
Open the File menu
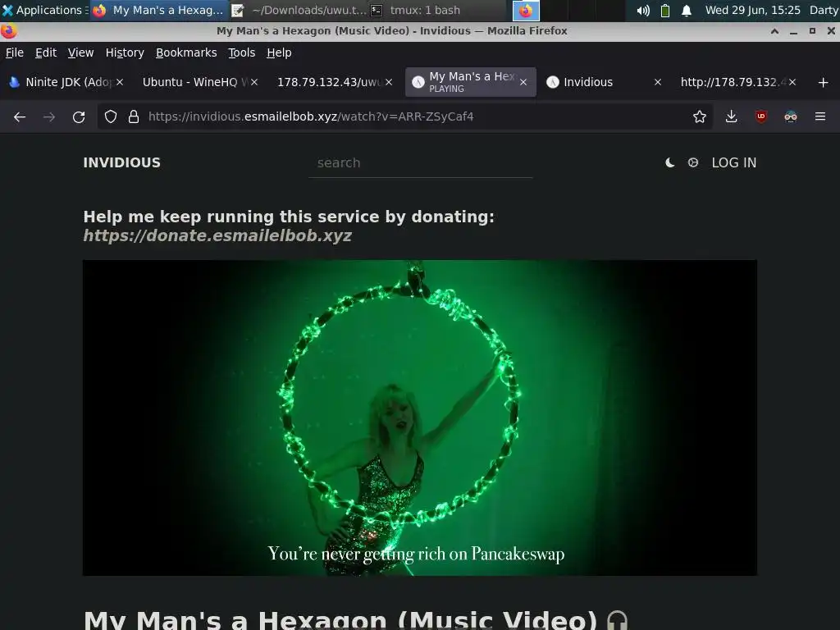(15, 52)
